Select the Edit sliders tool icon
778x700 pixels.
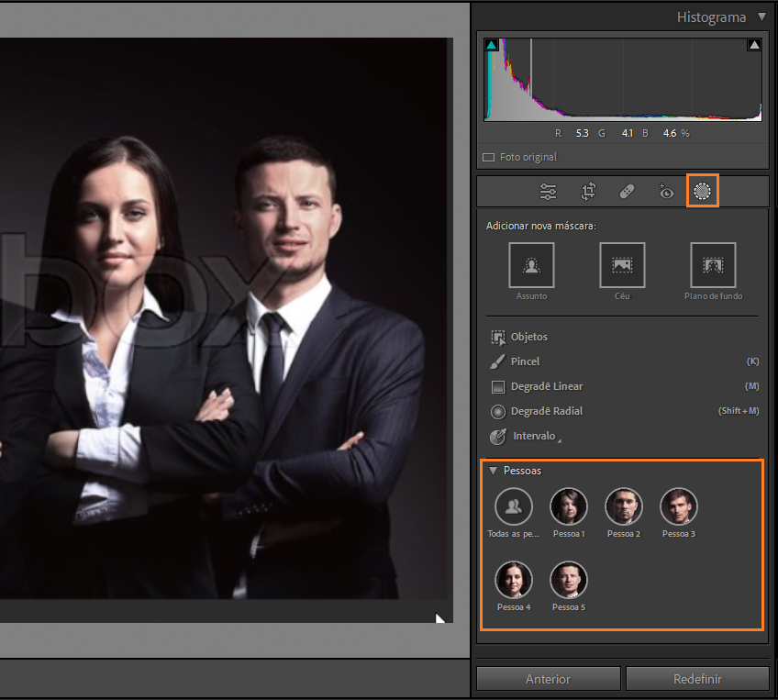[548, 192]
